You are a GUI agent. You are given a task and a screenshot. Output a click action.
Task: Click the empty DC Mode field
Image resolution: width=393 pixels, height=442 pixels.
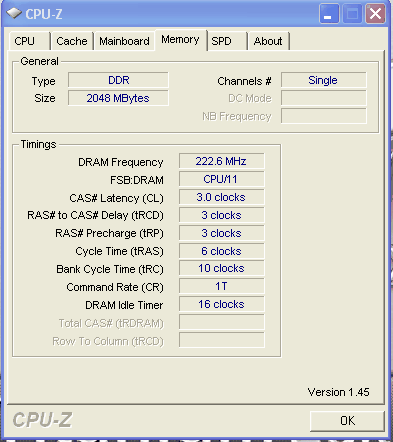[324, 98]
